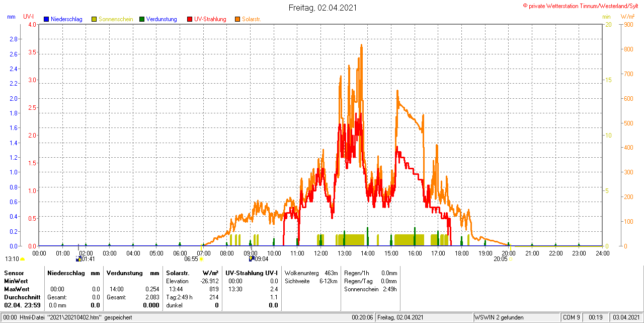Image resolution: width=644 pixels, height=323 pixels.
Task: Click the 24:00 label on time axis
Action: click(603, 253)
